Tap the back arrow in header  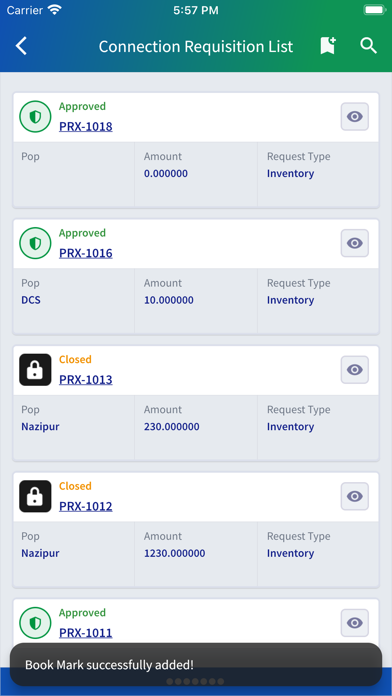(x=21, y=46)
